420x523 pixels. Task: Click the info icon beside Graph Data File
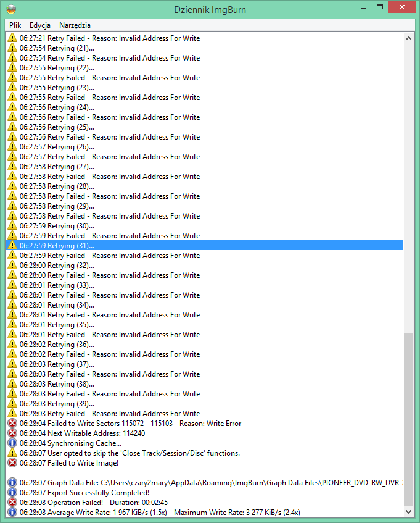click(x=12, y=483)
